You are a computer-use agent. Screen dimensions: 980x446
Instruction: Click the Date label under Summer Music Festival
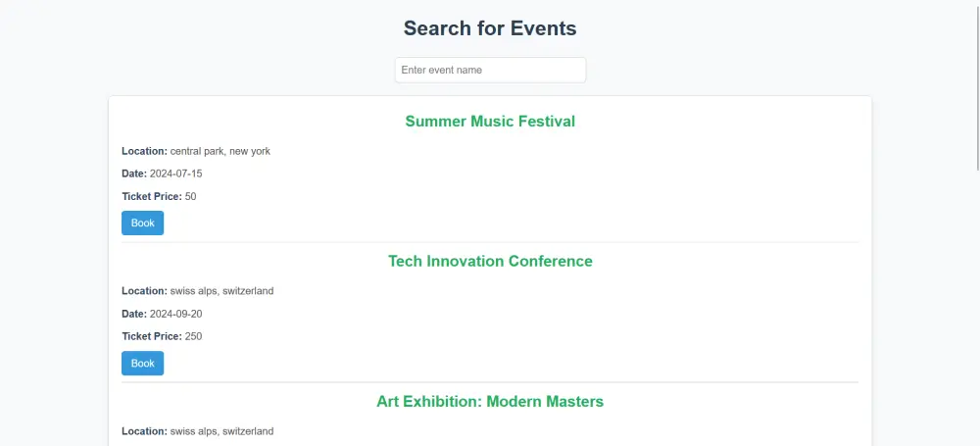[133, 173]
